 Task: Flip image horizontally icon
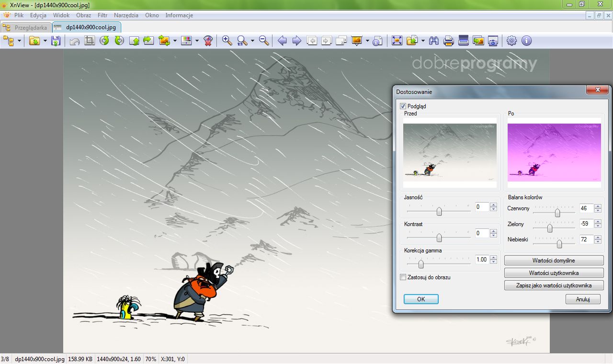[x=148, y=41]
